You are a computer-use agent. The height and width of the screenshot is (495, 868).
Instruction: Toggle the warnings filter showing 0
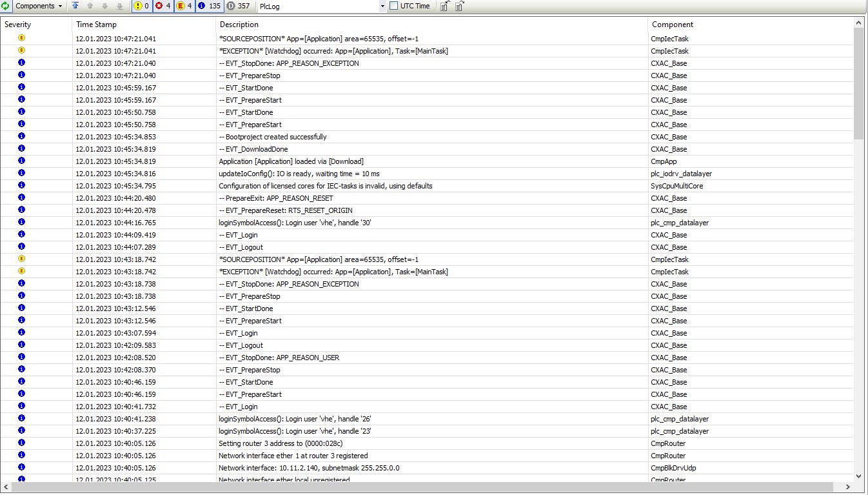tap(141, 6)
